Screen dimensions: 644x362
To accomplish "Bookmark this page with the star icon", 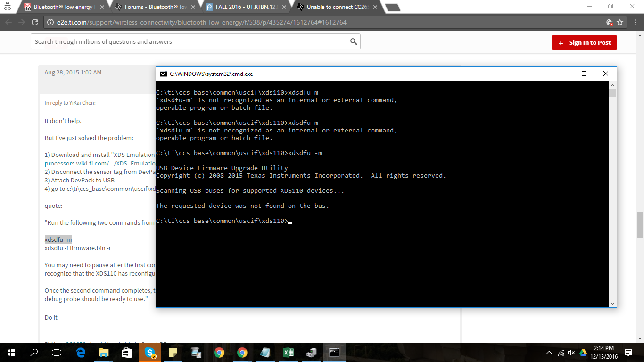I will coord(620,22).
